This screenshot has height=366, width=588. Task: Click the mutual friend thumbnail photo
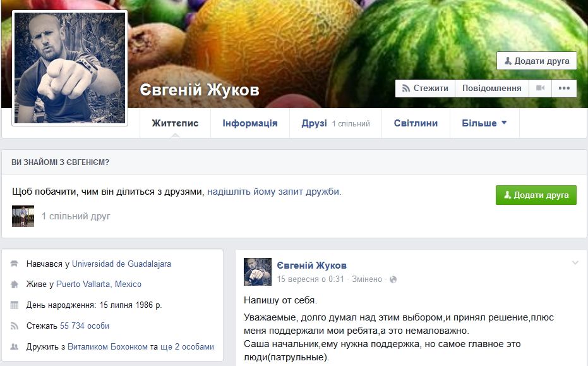(23, 216)
